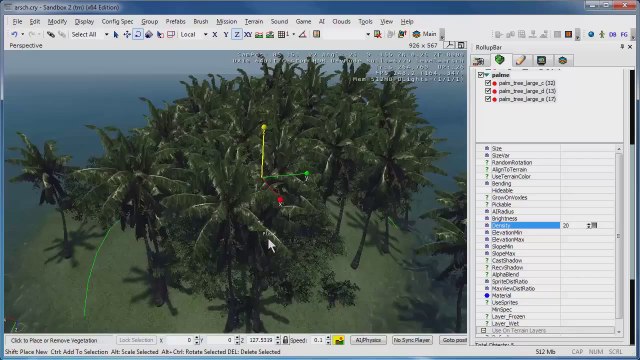This screenshot has height=360, width=640.
Task: Click the Lock Selection button
Action: [x=136, y=340]
